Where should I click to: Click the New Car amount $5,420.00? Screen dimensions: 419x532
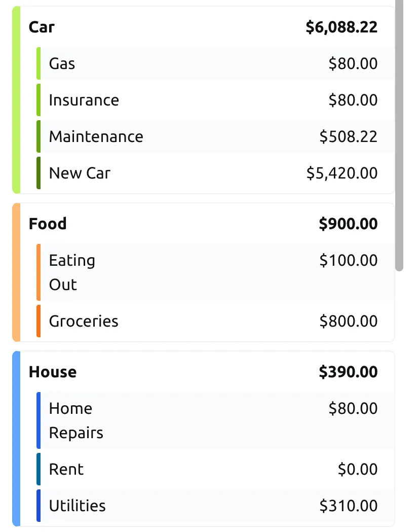click(x=341, y=173)
